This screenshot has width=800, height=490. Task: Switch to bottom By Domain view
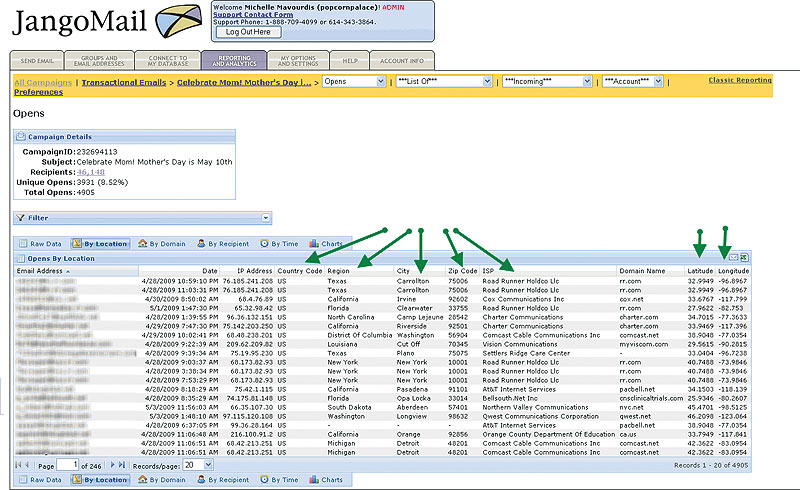click(x=162, y=480)
